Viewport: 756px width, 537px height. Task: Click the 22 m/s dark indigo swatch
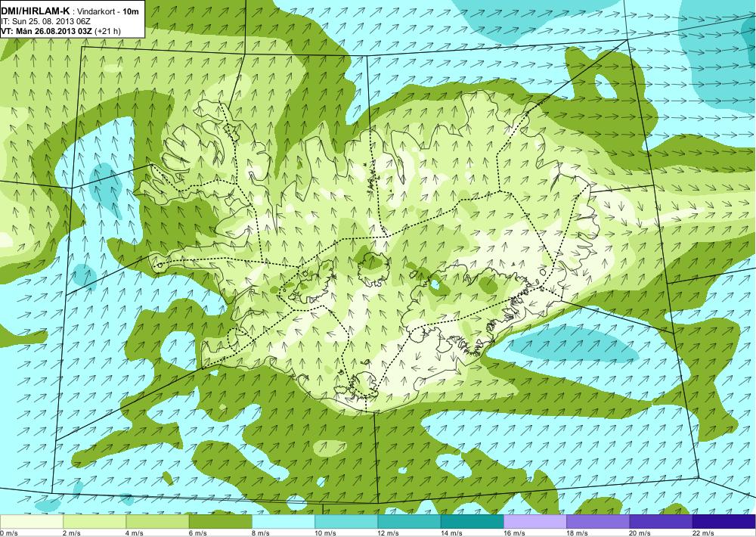(x=724, y=522)
